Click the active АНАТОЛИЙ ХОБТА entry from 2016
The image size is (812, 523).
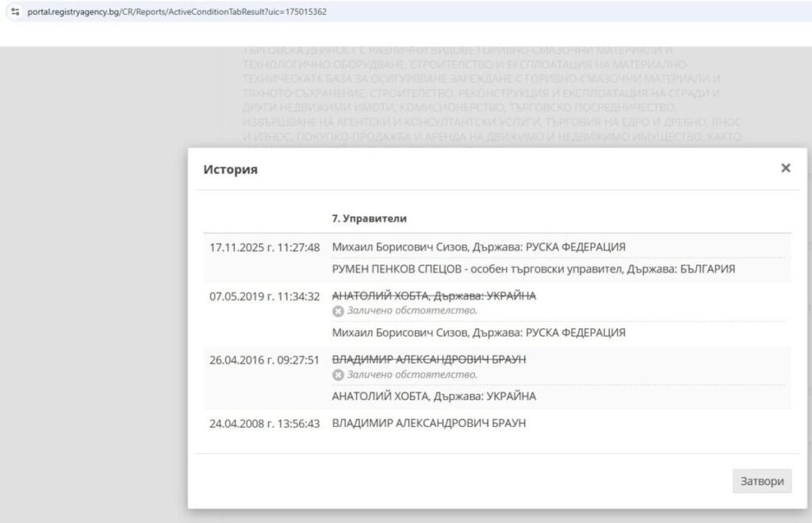[434, 396]
